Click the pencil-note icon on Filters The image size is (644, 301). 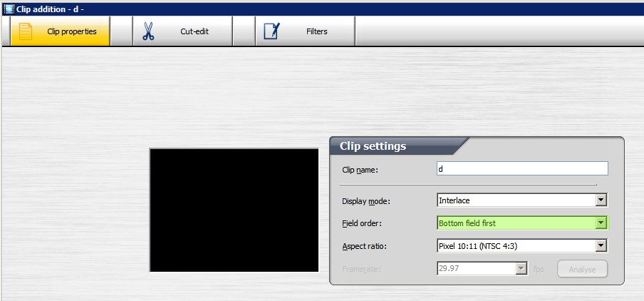pos(271,31)
